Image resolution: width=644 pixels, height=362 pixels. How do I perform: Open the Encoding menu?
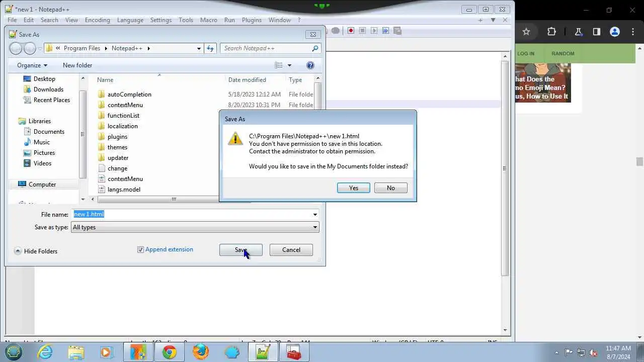(x=97, y=20)
